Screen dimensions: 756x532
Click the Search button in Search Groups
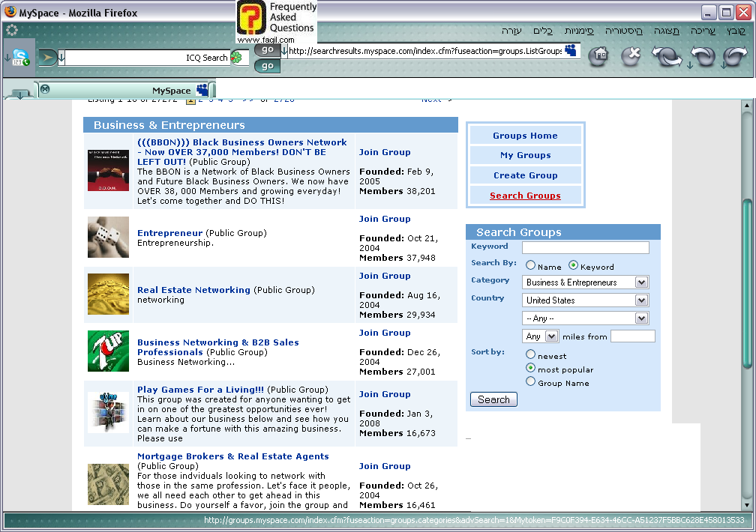pyautogui.click(x=493, y=399)
